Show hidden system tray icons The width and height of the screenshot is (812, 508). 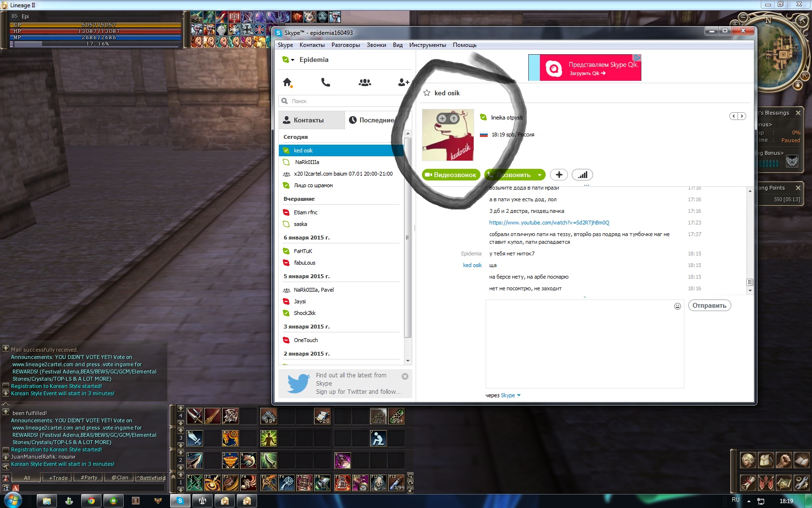point(749,501)
